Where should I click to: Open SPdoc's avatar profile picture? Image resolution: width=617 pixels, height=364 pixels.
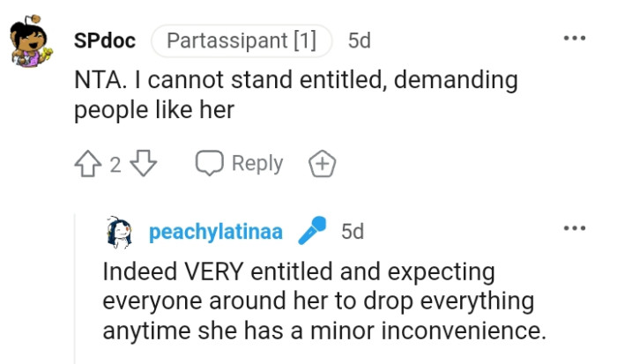tap(33, 44)
